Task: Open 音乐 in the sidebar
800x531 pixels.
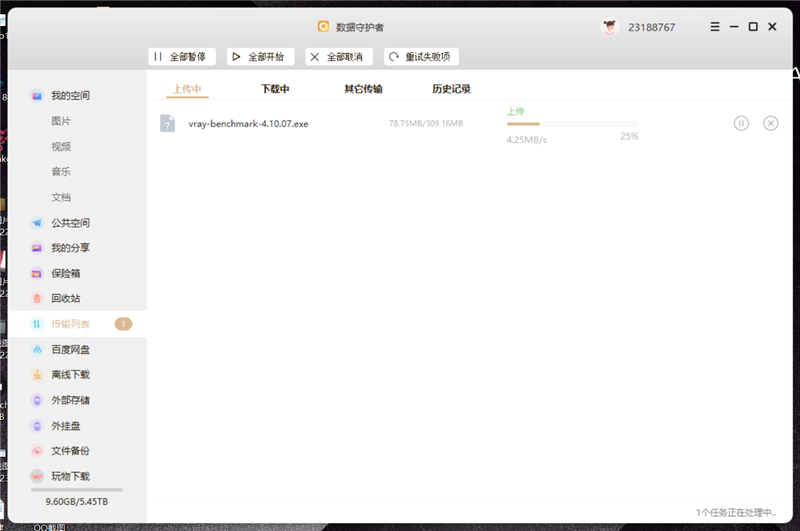Action: (x=61, y=171)
